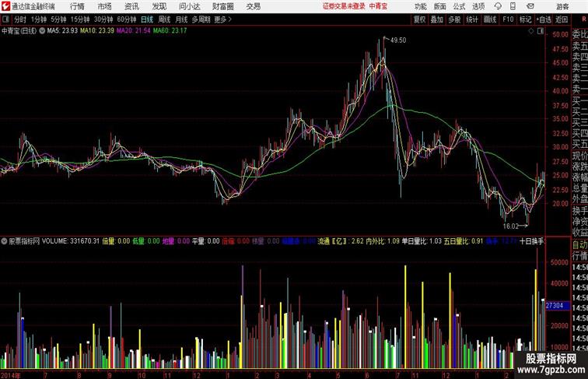Screen dimensions: 588x379
Task: Open the 财富圈 menu
Action: (x=222, y=6)
